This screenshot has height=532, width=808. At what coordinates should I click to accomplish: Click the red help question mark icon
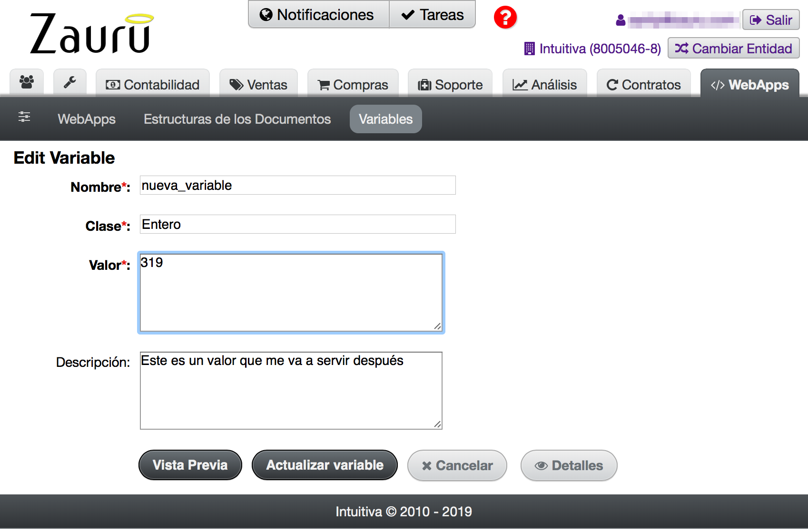click(x=505, y=18)
